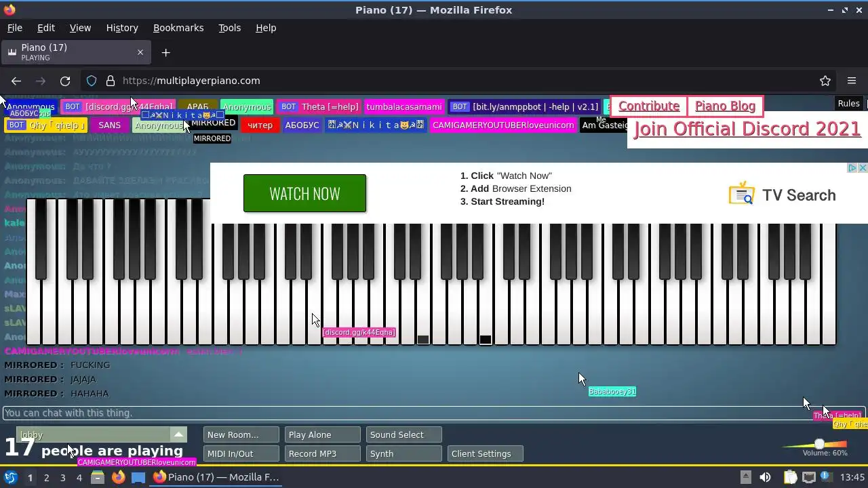
Task: Open the system start menu icon in taskbar
Action: point(10,477)
